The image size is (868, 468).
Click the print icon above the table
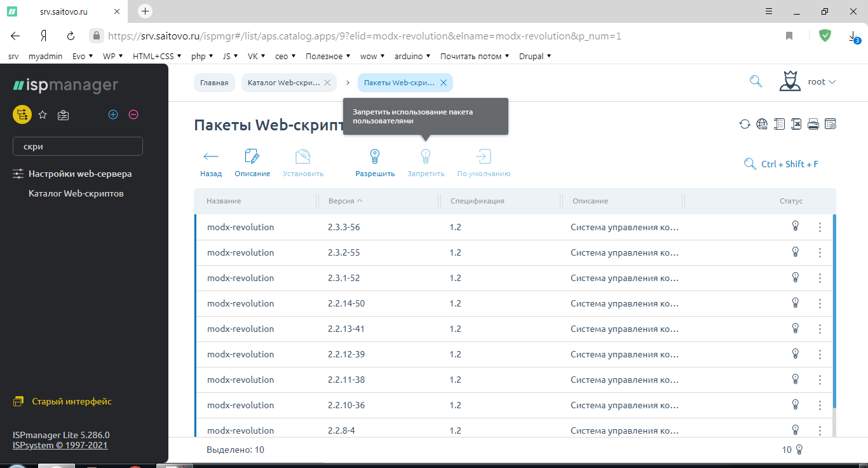pos(813,124)
